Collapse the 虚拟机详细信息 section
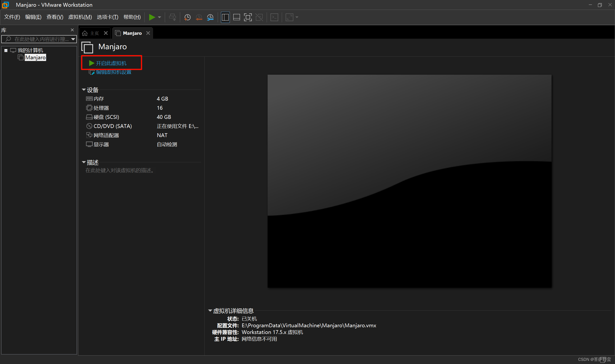This screenshot has width=615, height=364. [x=210, y=310]
